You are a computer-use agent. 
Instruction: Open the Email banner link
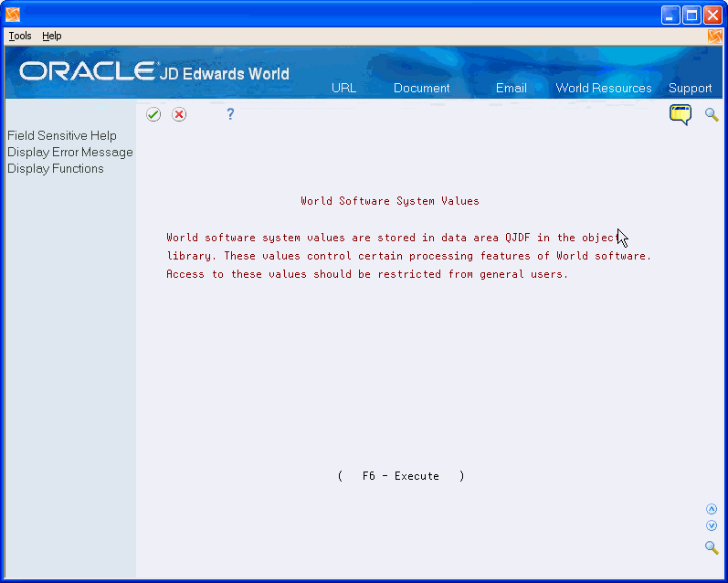point(512,89)
